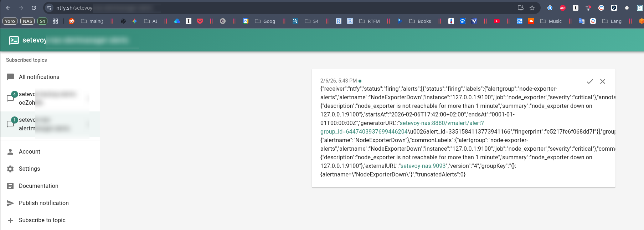The image size is (644, 230).
Task: Click the address bar URL field
Action: 249,8
